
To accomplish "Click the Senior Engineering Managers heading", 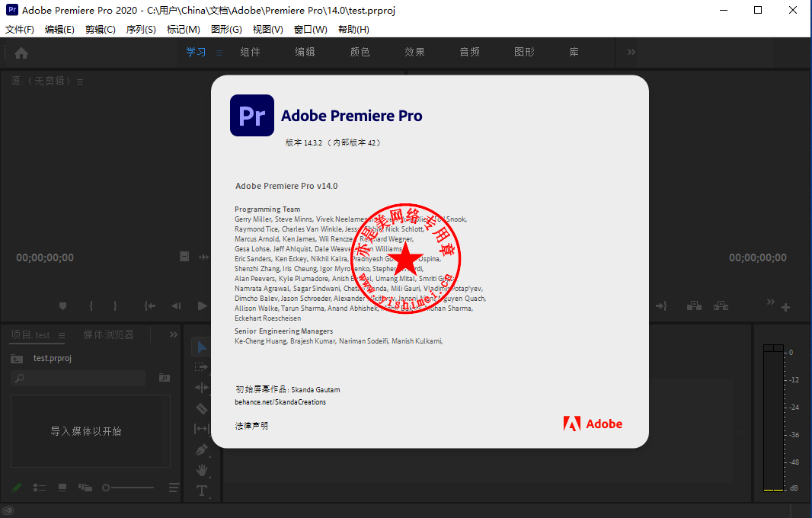I will pos(284,331).
